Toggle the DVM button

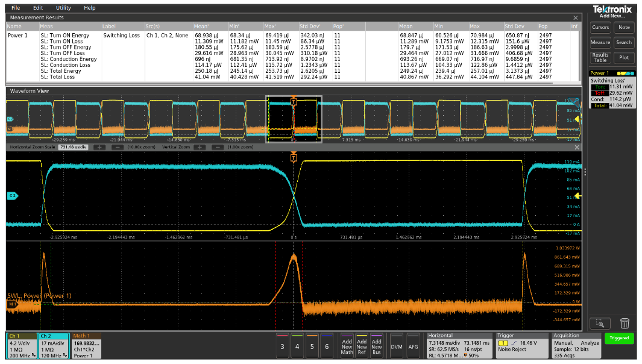tap(396, 346)
